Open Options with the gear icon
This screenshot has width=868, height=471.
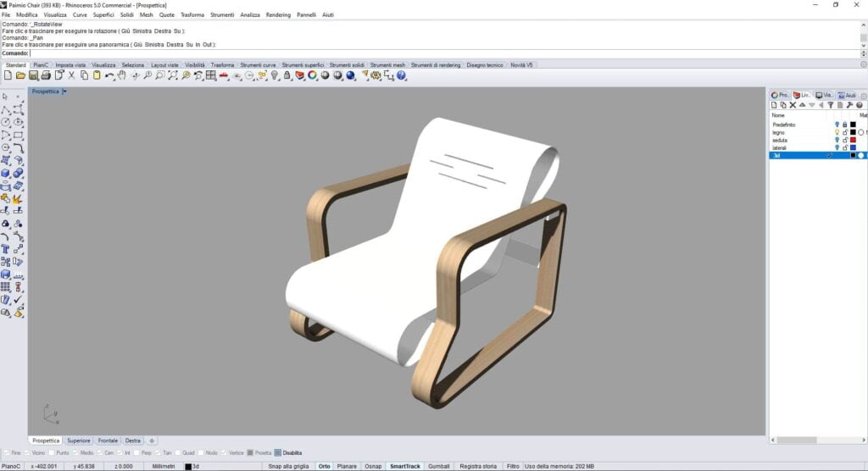coord(376,76)
